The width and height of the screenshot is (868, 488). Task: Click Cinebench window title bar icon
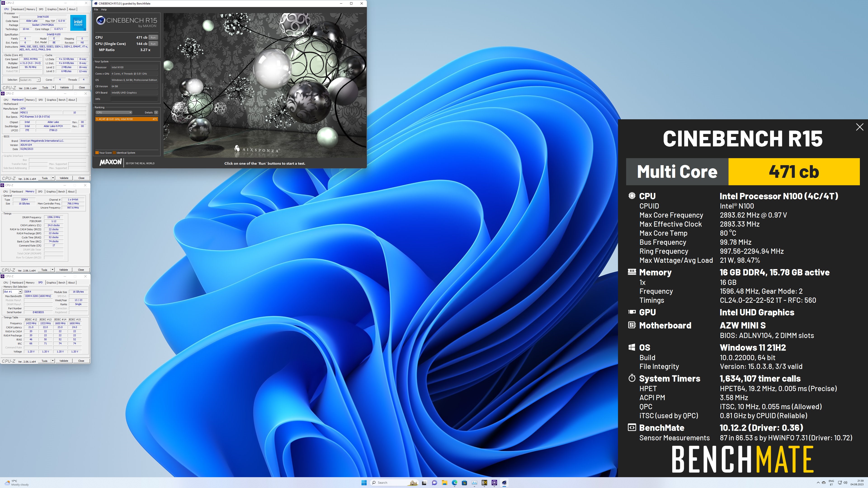coord(96,3)
